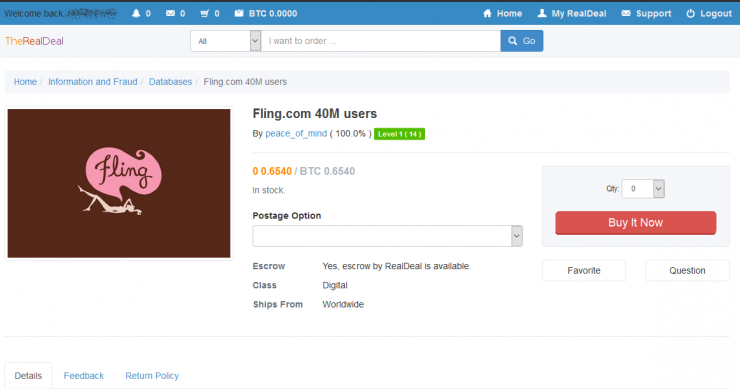Open seller peace_of_mind profile

[x=296, y=134]
